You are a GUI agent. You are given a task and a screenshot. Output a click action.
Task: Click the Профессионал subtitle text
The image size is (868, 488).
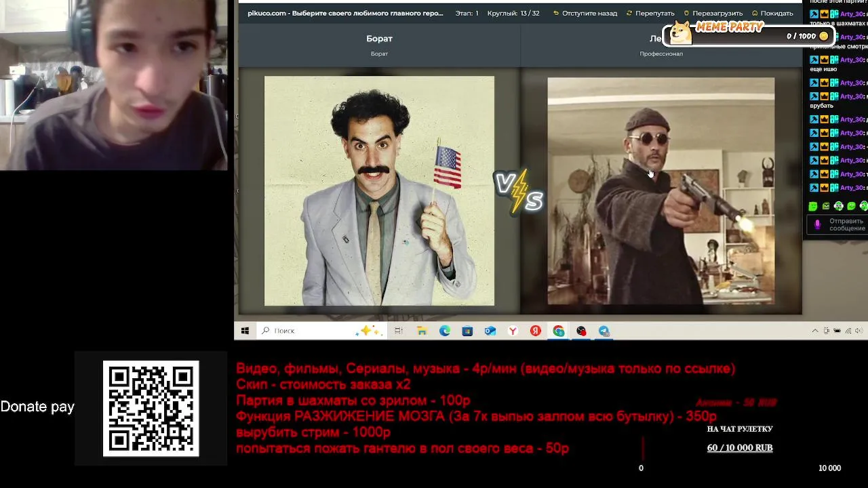pyautogui.click(x=661, y=54)
